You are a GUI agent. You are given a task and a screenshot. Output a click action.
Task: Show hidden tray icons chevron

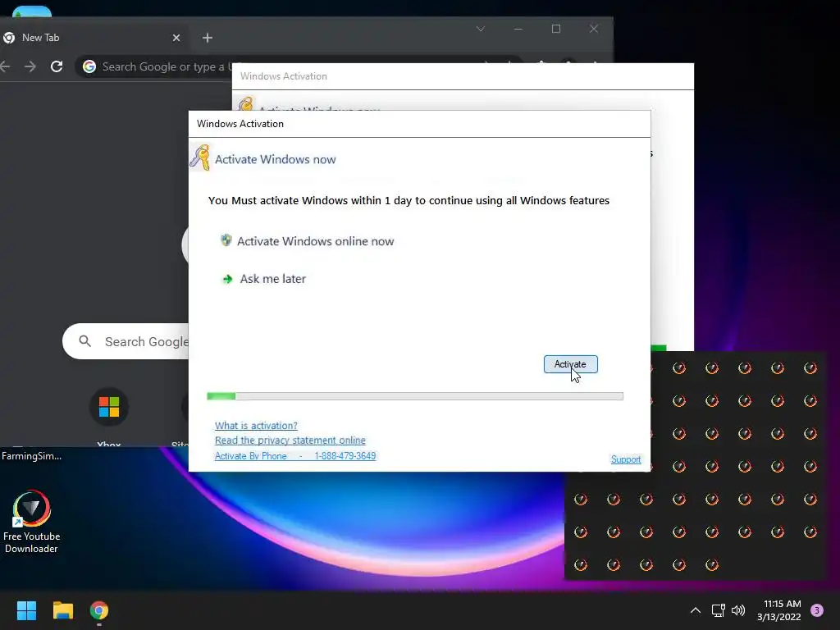[x=696, y=610]
